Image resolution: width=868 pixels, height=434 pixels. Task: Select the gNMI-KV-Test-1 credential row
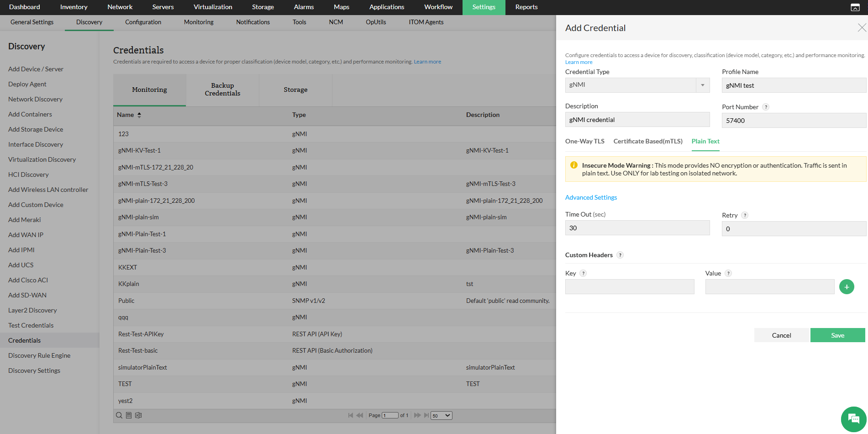click(335, 150)
